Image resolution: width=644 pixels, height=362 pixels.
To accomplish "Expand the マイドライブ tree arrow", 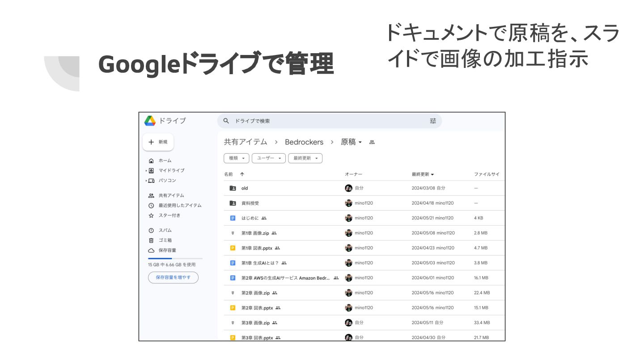I will pos(146,171).
